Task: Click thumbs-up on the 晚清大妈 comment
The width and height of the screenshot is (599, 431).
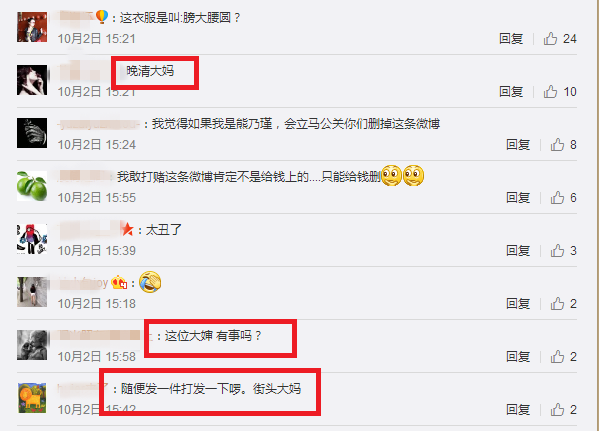Action: [x=550, y=92]
